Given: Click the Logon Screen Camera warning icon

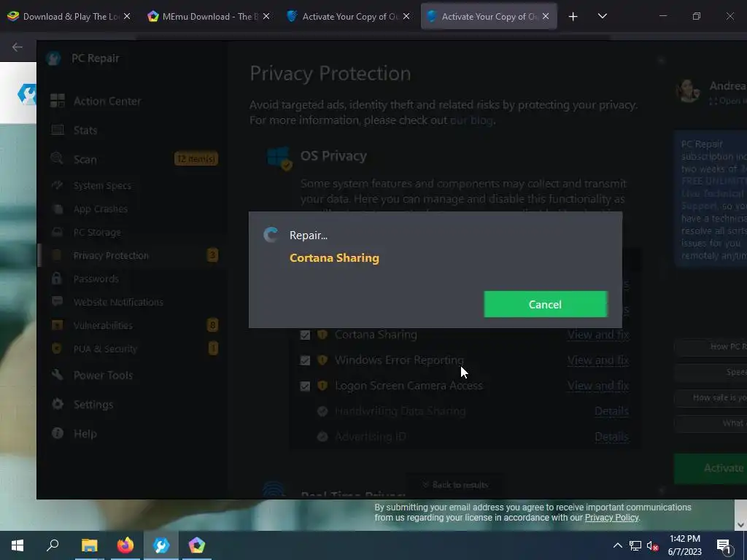Looking at the screenshot, I should pyautogui.click(x=322, y=385).
